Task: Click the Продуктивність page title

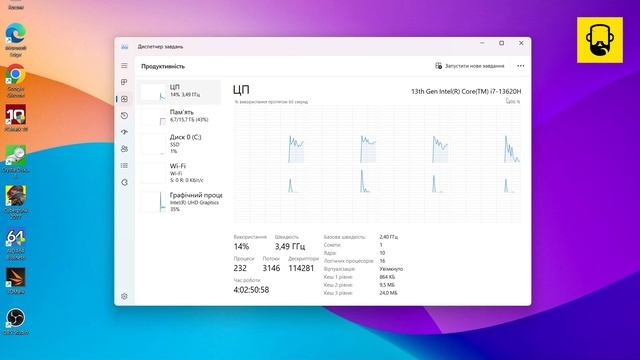Action: pos(163,66)
